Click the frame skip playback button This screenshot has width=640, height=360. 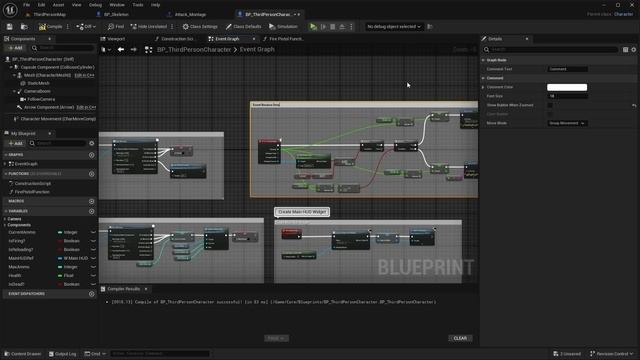[x=323, y=27]
